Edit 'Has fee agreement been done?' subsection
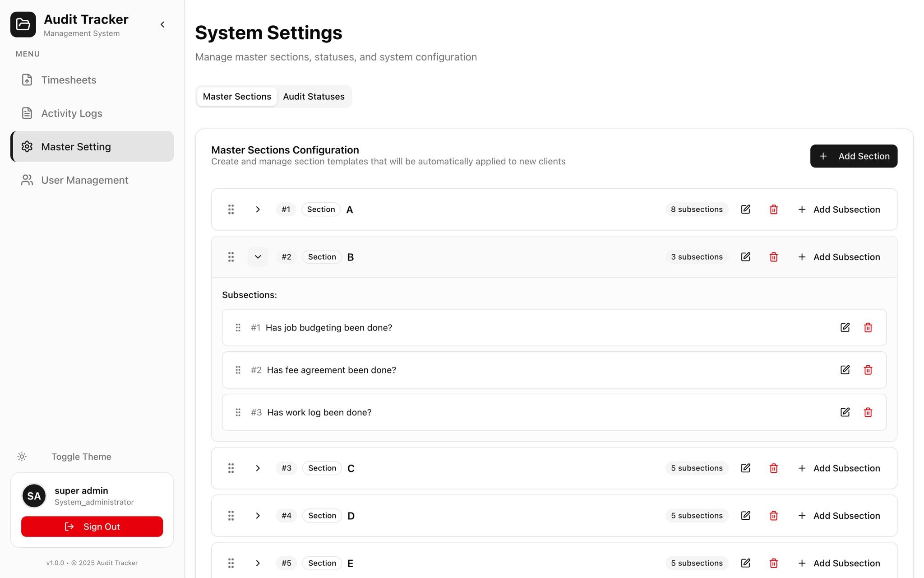 click(845, 370)
